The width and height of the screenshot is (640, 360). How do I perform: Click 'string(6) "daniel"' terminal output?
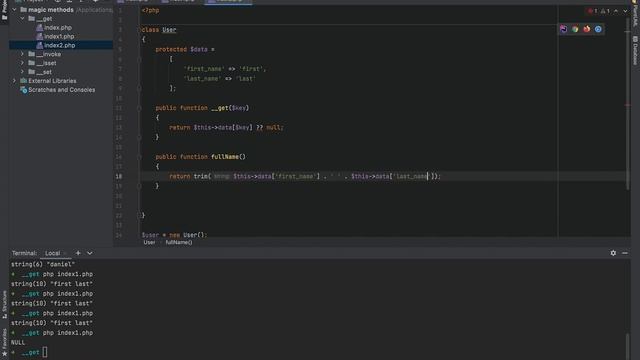pyautogui.click(x=43, y=264)
